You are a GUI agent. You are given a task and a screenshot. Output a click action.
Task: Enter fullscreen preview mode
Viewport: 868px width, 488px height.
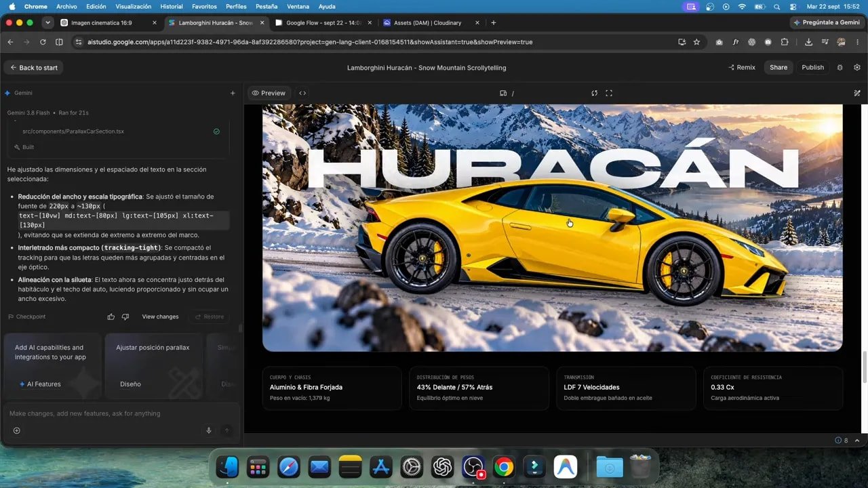tap(609, 93)
